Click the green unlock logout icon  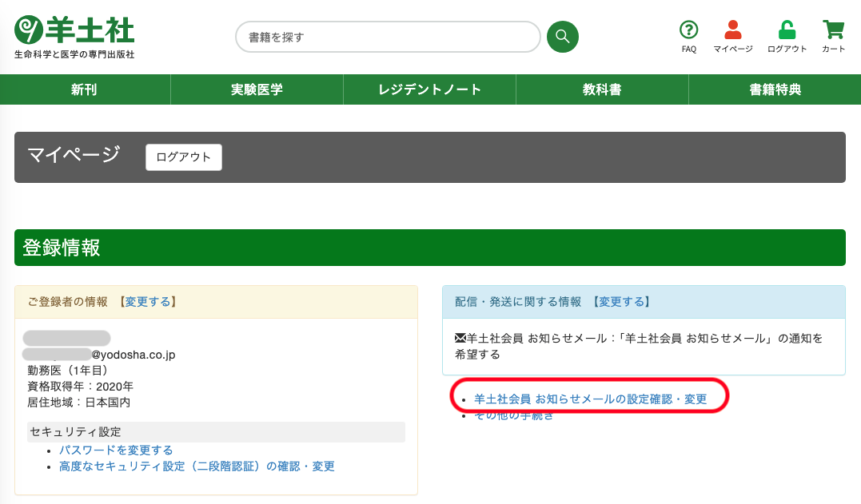[x=787, y=31]
